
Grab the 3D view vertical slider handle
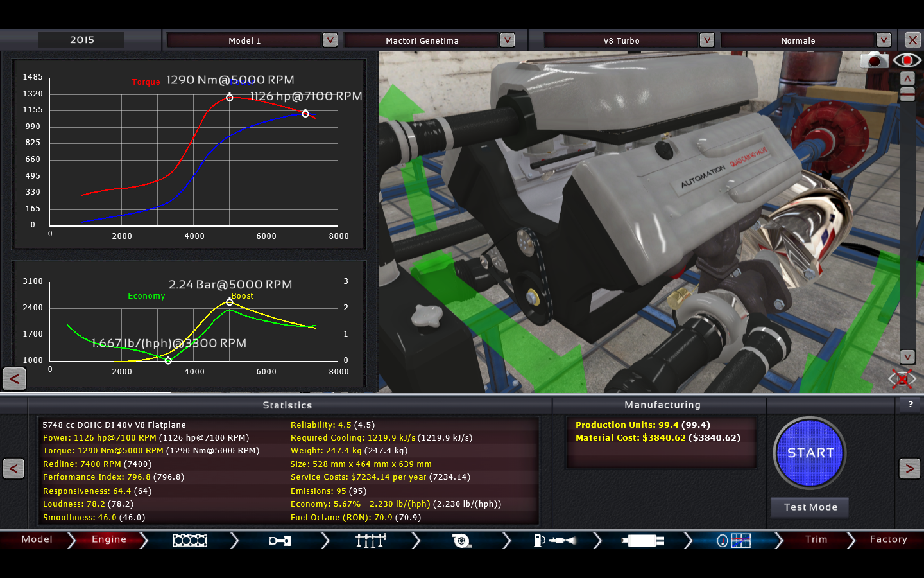pos(907,94)
